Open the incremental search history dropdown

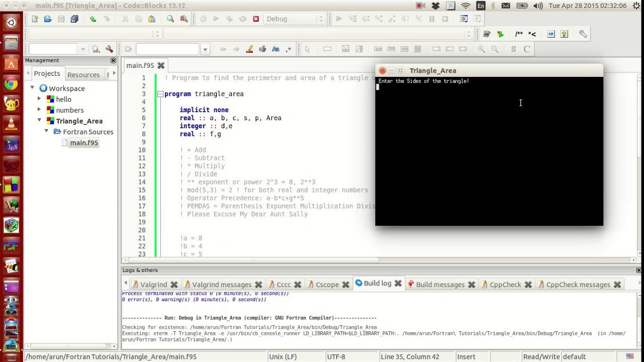coord(205,49)
